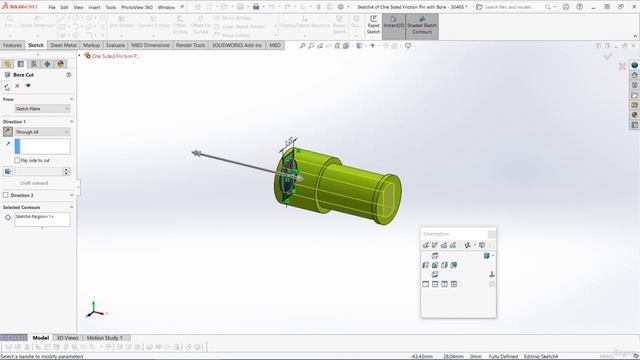This screenshot has height=360, width=640.
Task: Collapse the Direction 1 section chevron
Action: [x=71, y=122]
